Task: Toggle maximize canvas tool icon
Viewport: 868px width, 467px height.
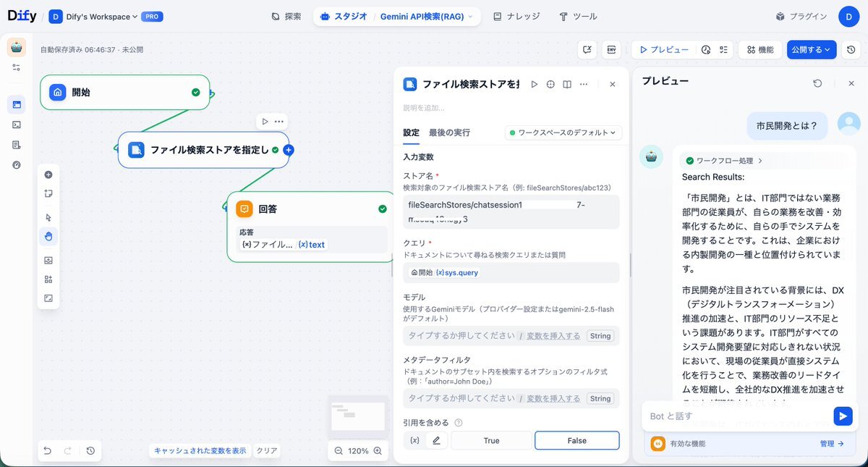Action: point(48,298)
